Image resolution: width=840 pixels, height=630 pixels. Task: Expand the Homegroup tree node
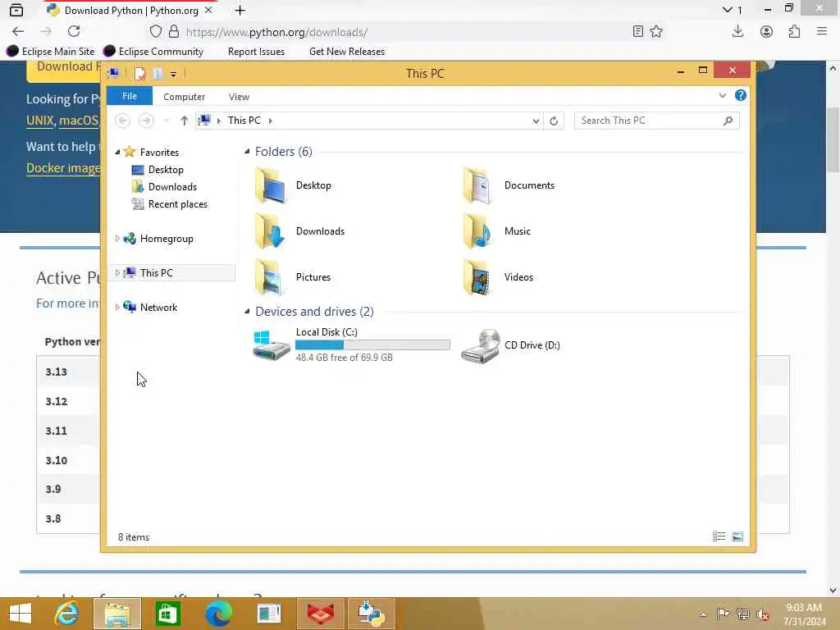[117, 239]
